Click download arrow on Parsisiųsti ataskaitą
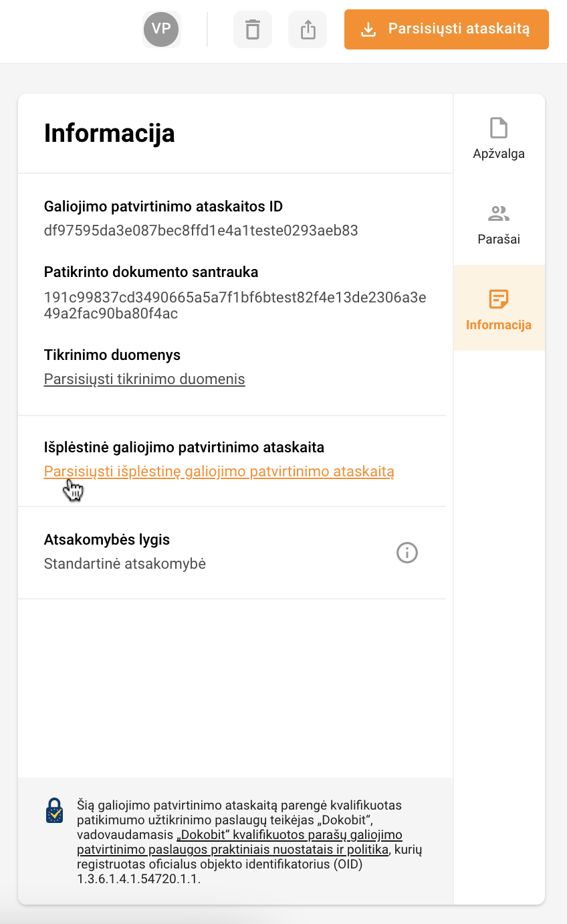 pos(367,29)
